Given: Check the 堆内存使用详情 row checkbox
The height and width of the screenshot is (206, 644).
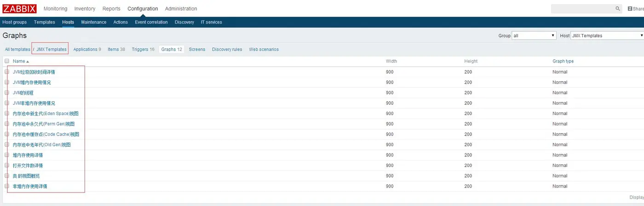Looking at the screenshot, I should click(x=7, y=155).
